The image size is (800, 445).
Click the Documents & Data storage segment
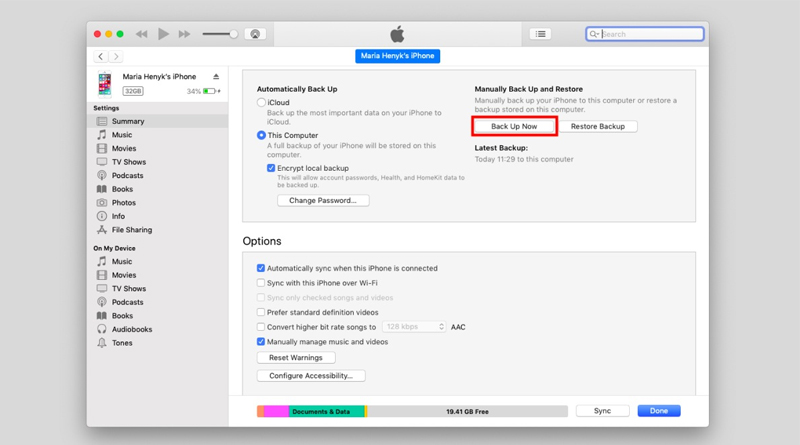click(327, 411)
